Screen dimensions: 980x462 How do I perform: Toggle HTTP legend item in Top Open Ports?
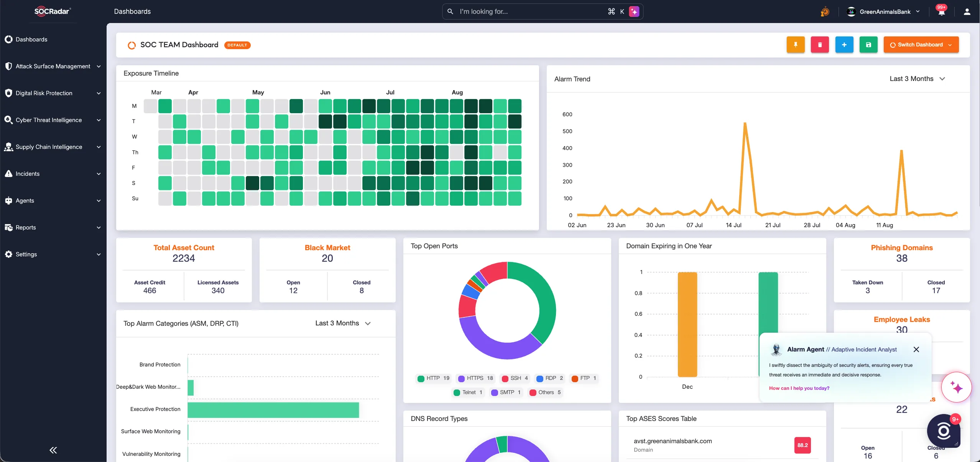pyautogui.click(x=434, y=378)
